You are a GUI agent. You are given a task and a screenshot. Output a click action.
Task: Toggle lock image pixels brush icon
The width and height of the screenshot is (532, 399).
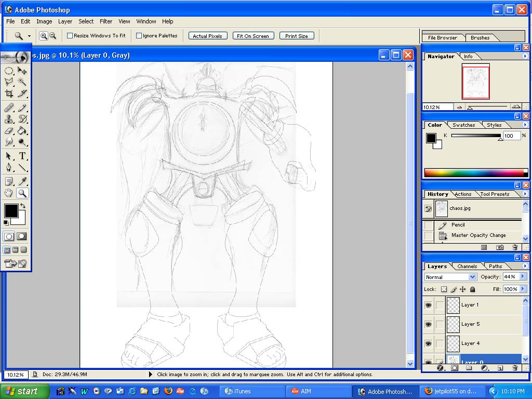pos(453,289)
